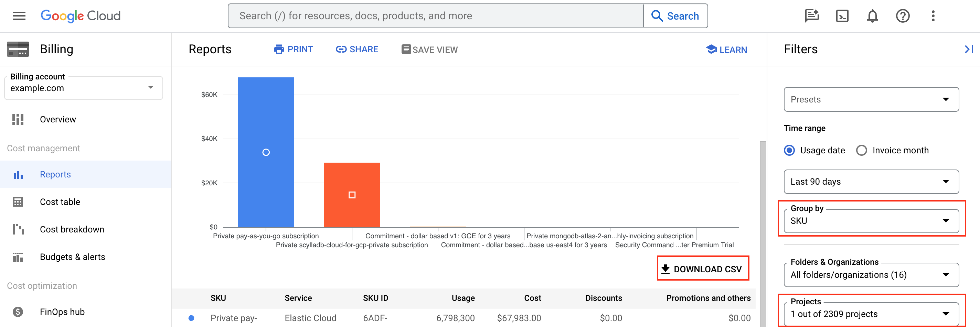
Task: Choose Invoice month time range option
Action: (862, 150)
